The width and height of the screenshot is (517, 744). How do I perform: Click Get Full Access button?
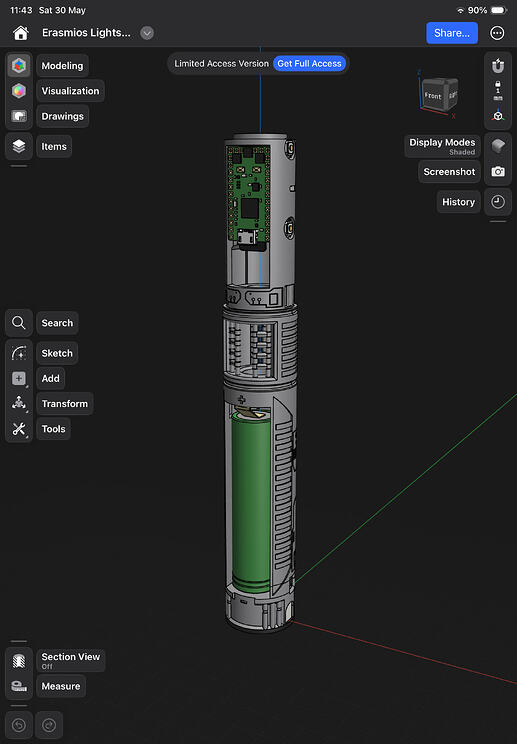[309, 64]
